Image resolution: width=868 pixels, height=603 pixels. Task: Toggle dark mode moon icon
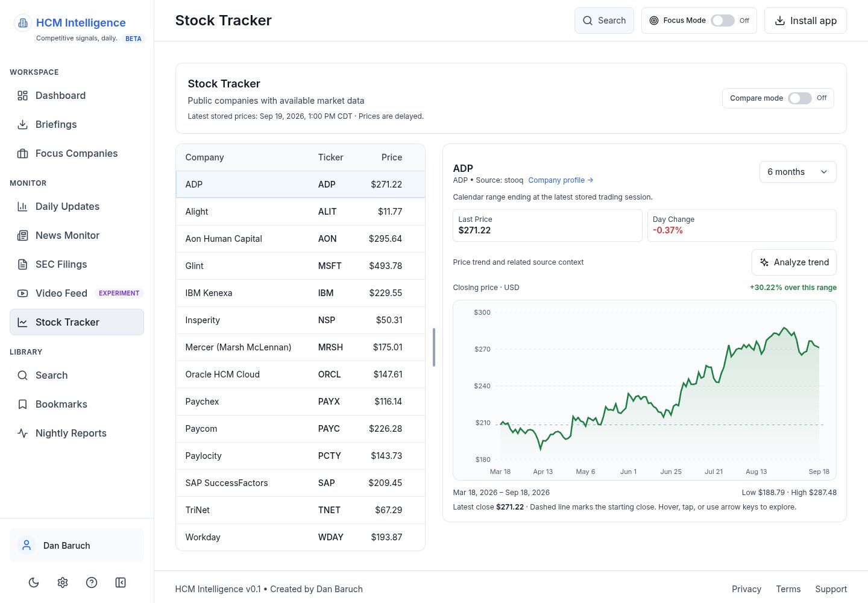pos(34,582)
